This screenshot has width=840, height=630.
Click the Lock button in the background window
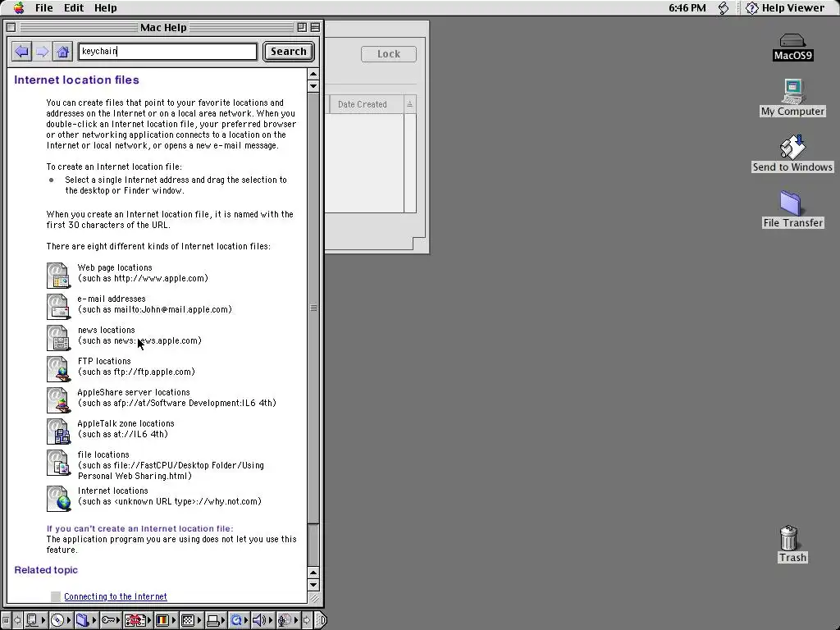(388, 54)
